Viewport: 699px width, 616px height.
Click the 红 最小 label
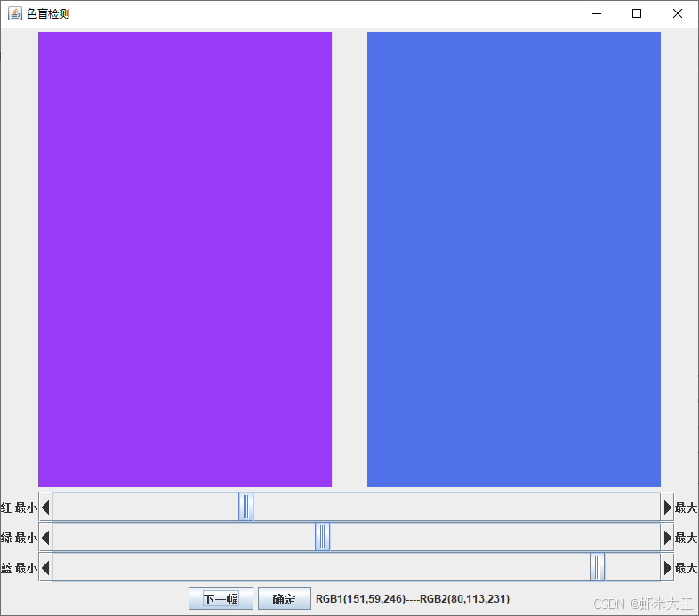[19, 508]
